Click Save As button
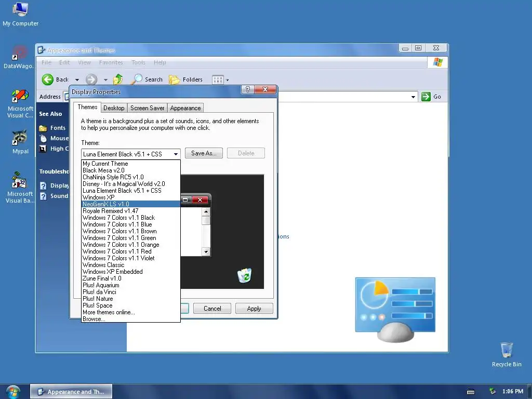 pos(204,153)
